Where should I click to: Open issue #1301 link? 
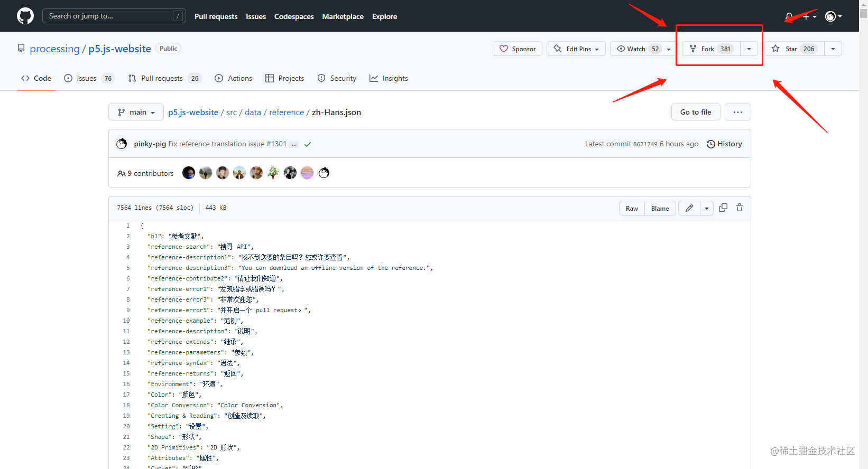click(x=276, y=144)
